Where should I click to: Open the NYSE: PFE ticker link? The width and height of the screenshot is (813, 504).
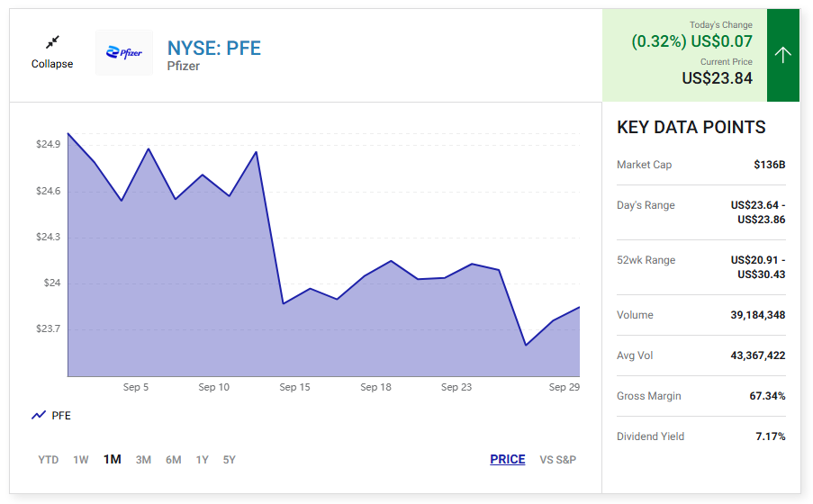click(x=213, y=48)
